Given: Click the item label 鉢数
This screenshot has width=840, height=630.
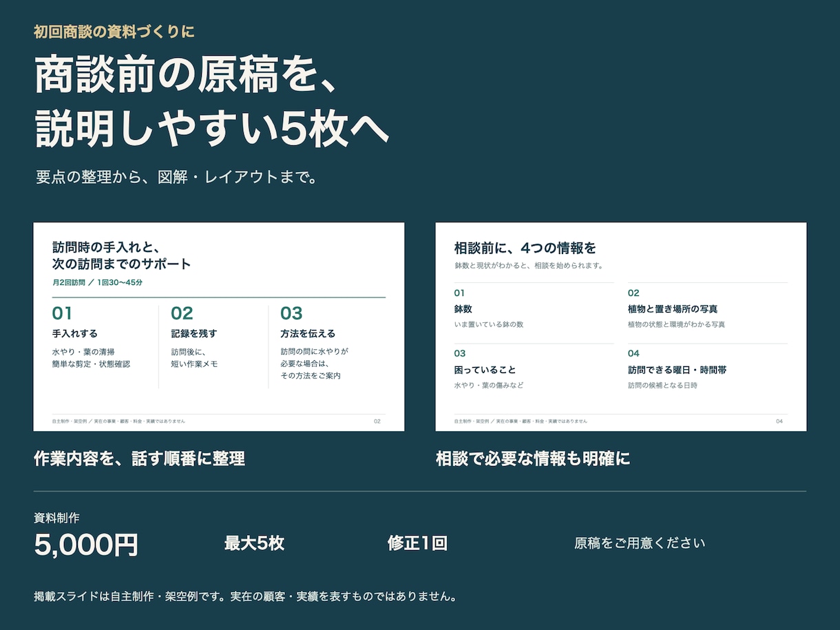Looking at the screenshot, I should pos(463,309).
